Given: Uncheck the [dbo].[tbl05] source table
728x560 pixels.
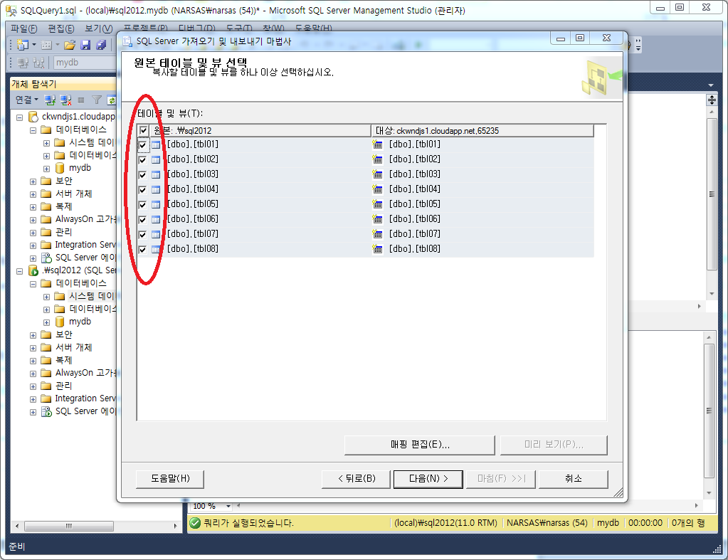Looking at the screenshot, I should (x=142, y=204).
